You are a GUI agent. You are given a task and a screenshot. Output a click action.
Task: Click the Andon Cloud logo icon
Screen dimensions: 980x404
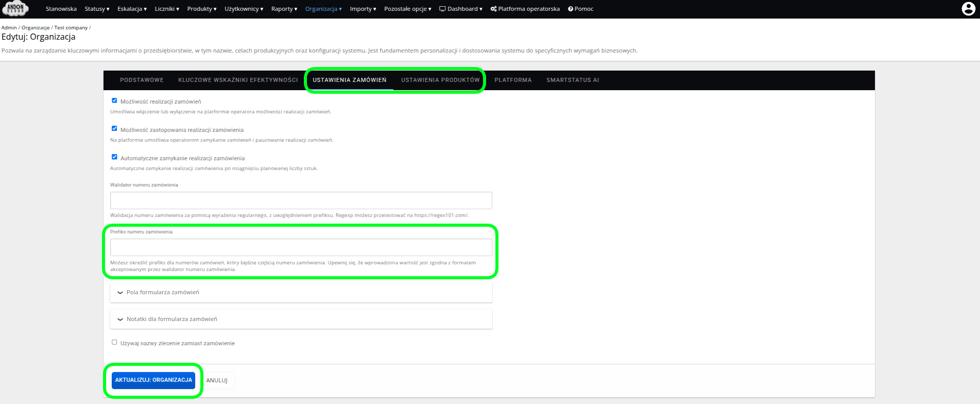point(15,9)
